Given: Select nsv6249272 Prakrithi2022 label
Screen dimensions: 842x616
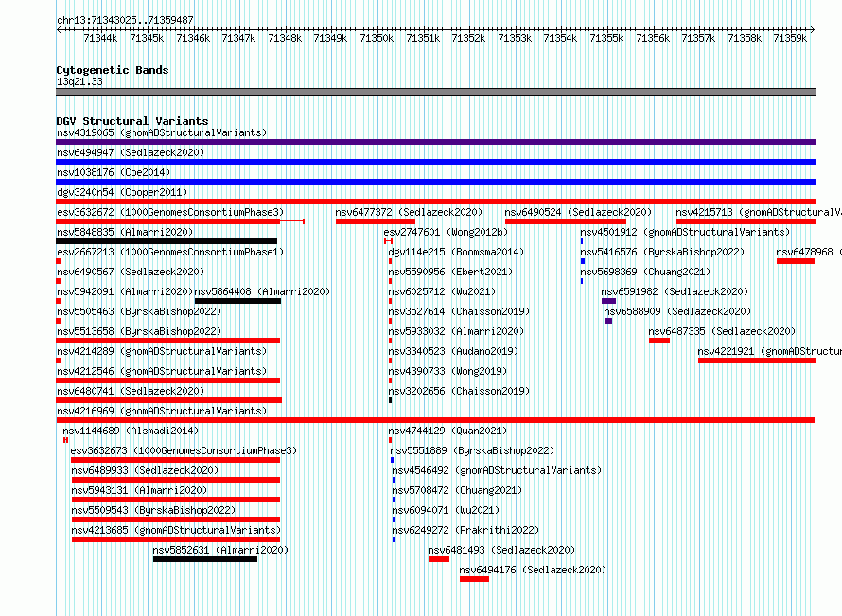Looking at the screenshot, I should (x=465, y=530).
